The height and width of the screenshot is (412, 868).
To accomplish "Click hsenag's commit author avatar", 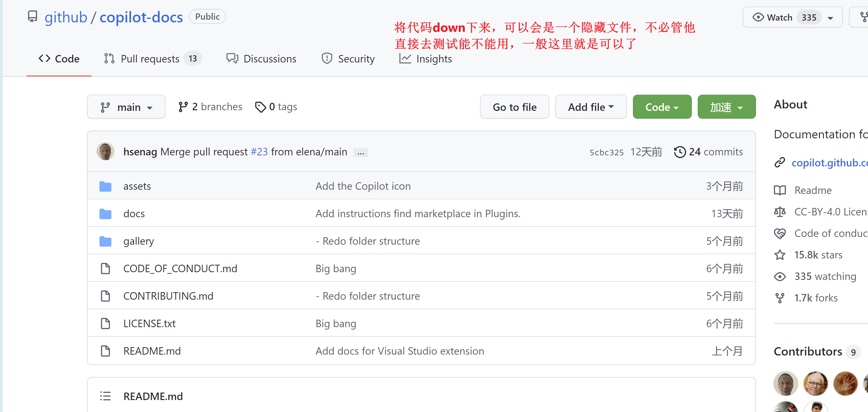I will coord(105,151).
